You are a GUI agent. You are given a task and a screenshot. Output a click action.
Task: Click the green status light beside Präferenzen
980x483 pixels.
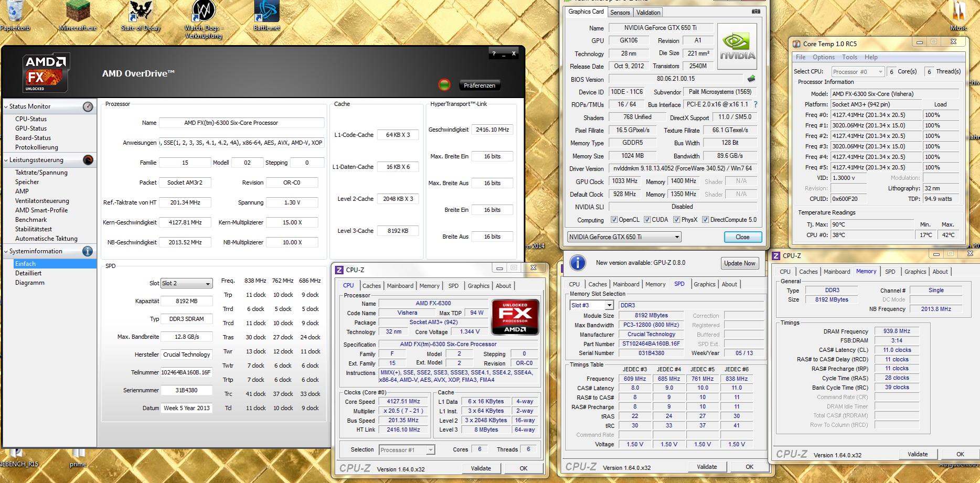(444, 85)
